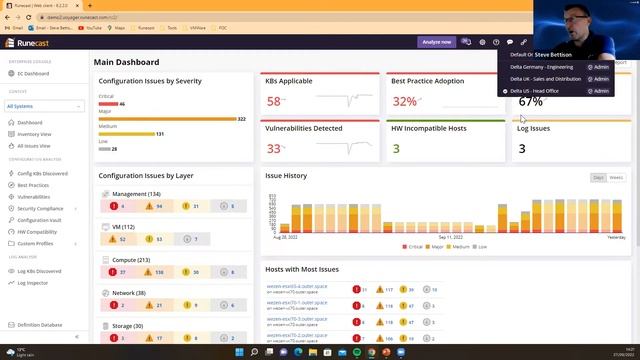This screenshot has width=640, height=360.
Task: Open taskbar Search
Action: pyautogui.click(x=254, y=352)
